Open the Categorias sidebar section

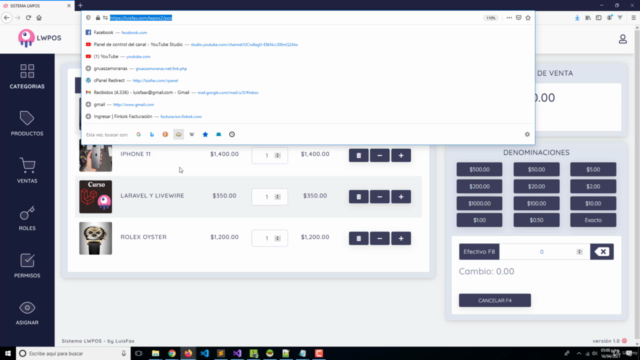click(x=27, y=77)
